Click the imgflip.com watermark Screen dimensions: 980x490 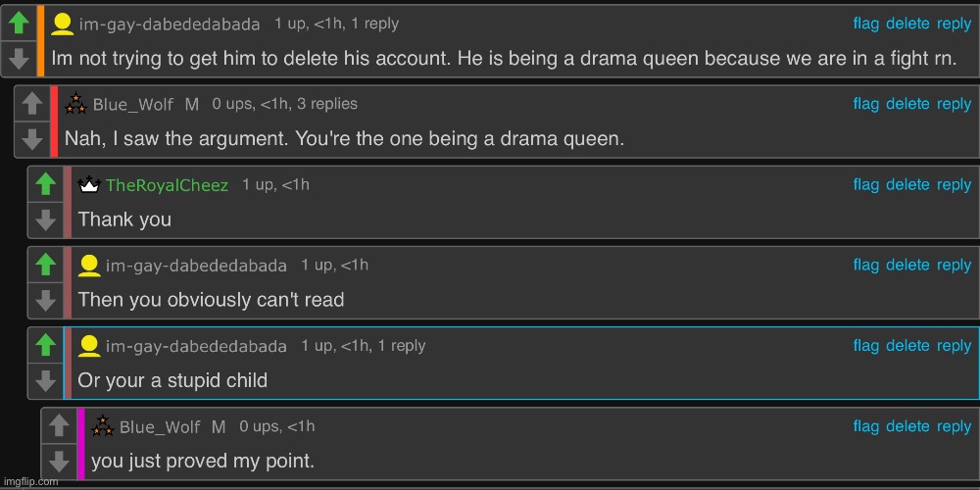point(30,481)
